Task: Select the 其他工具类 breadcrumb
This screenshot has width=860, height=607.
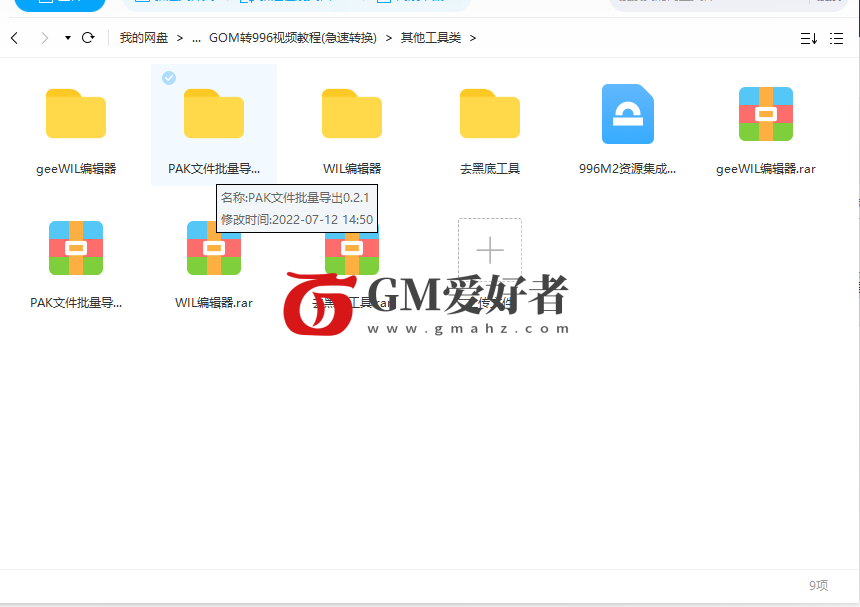Action: pyautogui.click(x=431, y=38)
